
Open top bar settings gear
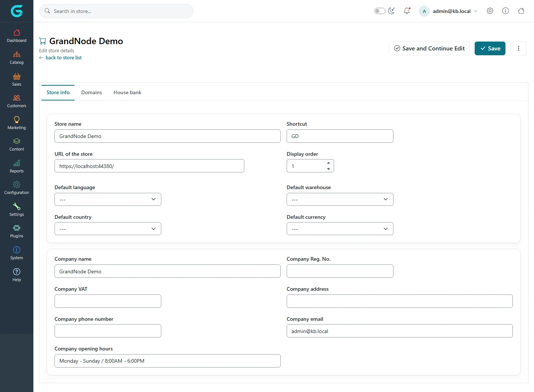pos(490,11)
